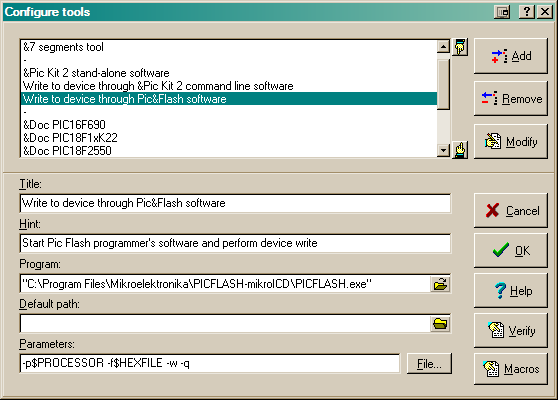The image size is (558, 400).
Task: Move selected tool down with hand icon
Action: (460, 150)
